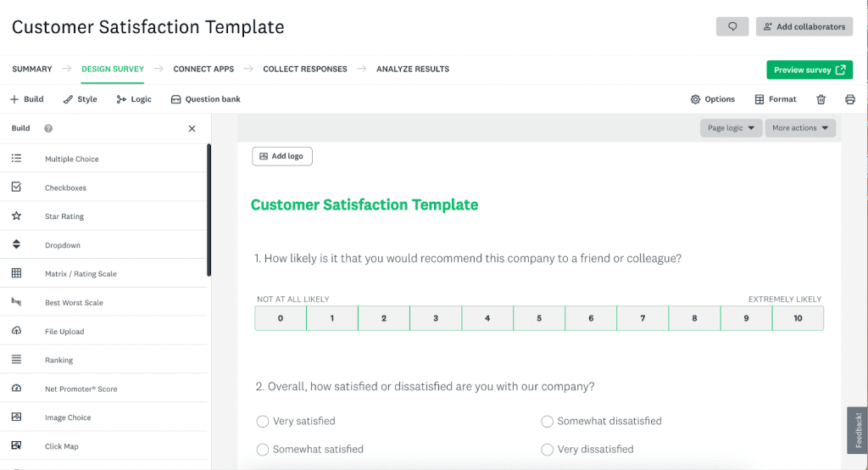
Task: Click the trash delete icon in toolbar
Action: 821,99
